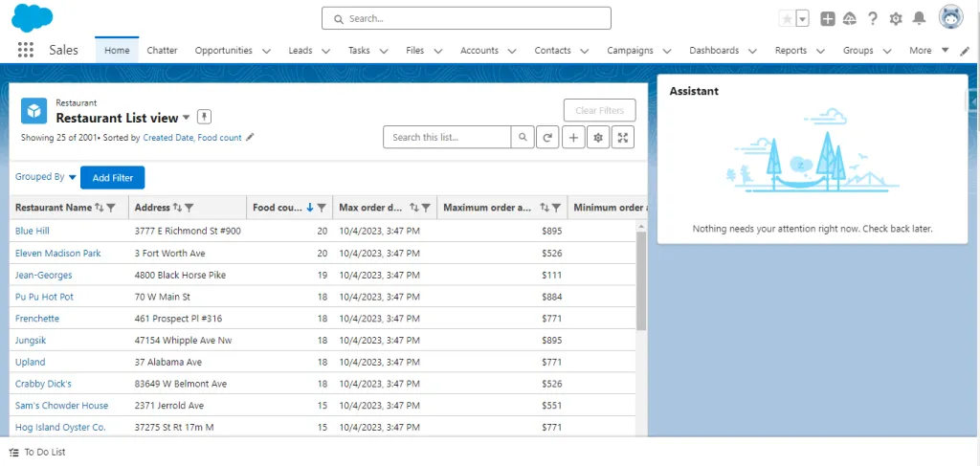Toggle Food count descending sort arrow
Viewport: 980px width, 466px height.
[x=309, y=208]
